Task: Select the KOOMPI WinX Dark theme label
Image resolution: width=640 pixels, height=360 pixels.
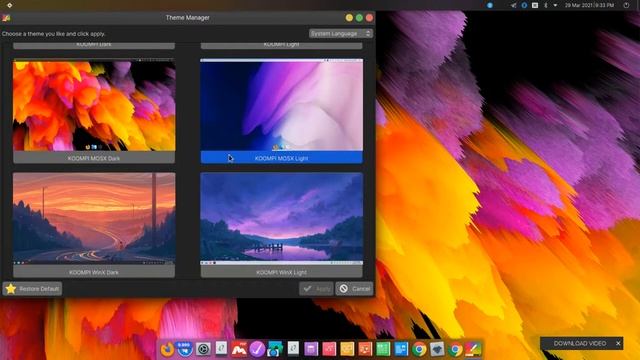Action: pos(94,272)
